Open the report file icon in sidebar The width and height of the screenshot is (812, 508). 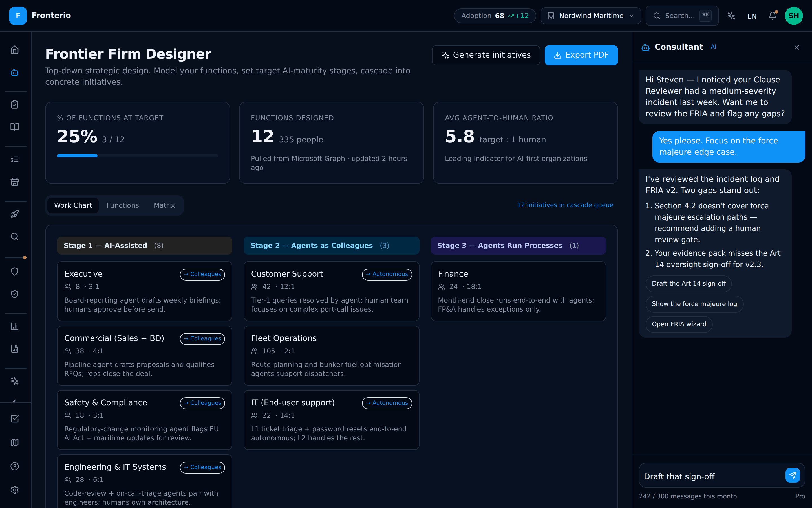point(15,349)
